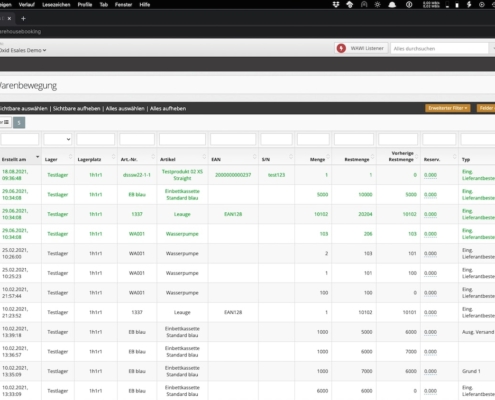This screenshot has height=400, width=495.
Task: Click the WAWI Listener button
Action: click(x=361, y=48)
